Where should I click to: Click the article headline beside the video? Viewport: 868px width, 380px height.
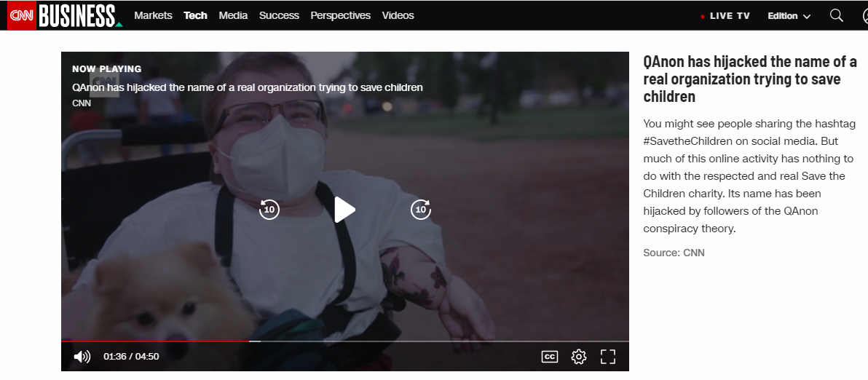coord(750,79)
